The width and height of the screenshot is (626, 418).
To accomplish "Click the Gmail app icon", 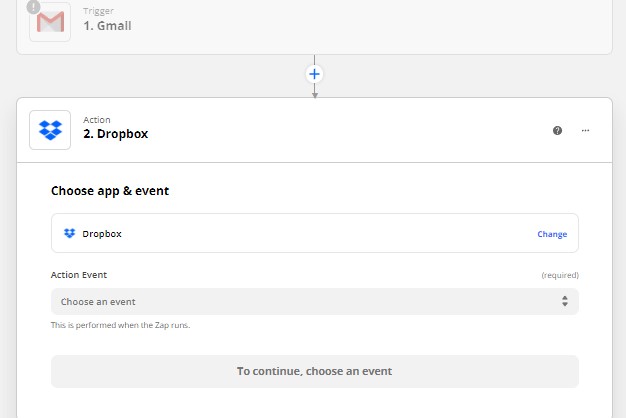I will click(x=50, y=20).
